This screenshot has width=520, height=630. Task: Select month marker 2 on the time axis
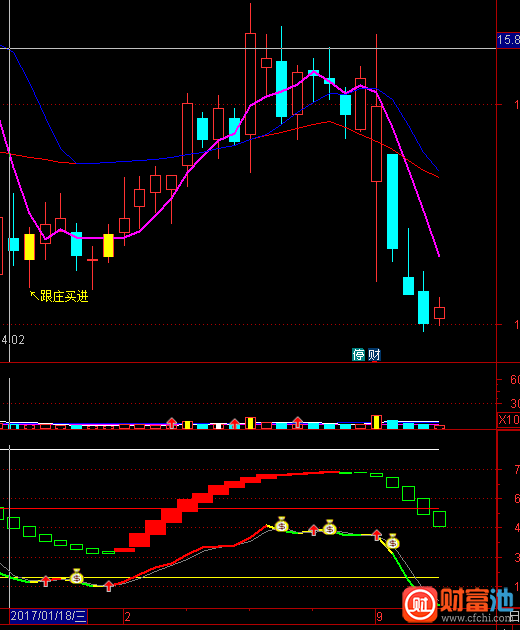point(127,616)
